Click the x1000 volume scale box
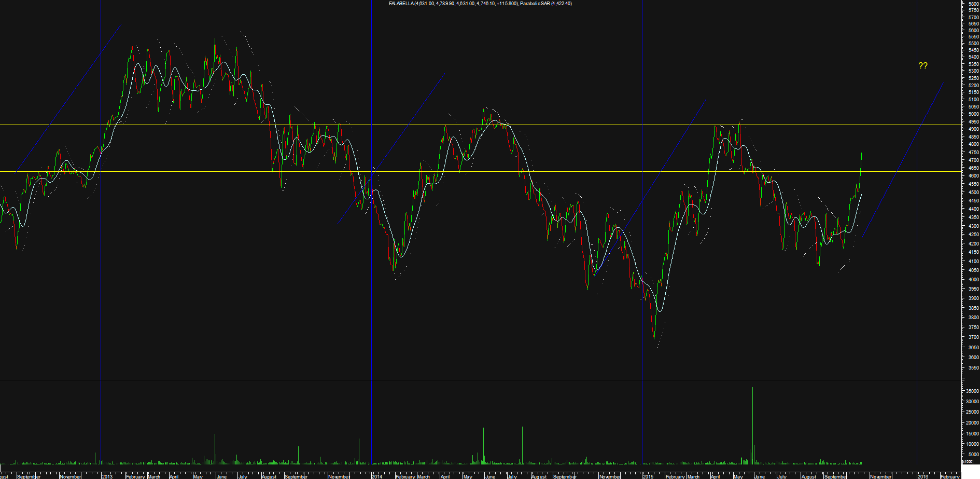 [968, 461]
